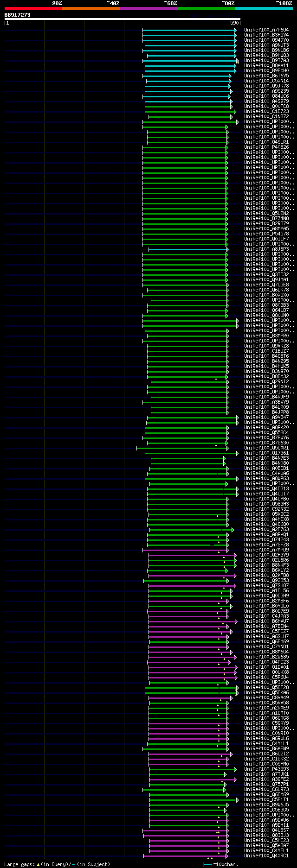Viewport: 297px width, 868px height.
Task: Select the UniRef100_Q803B3 label
Action: 266,305
